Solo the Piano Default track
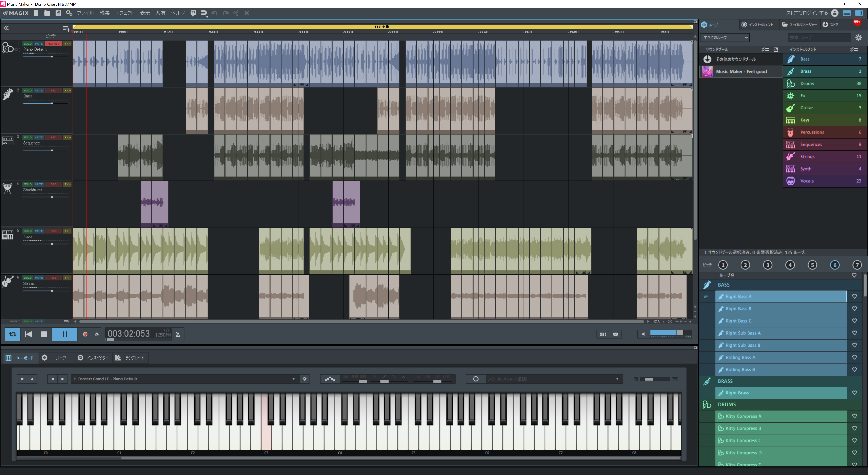Viewport: 868px width, 475px height. click(28, 44)
